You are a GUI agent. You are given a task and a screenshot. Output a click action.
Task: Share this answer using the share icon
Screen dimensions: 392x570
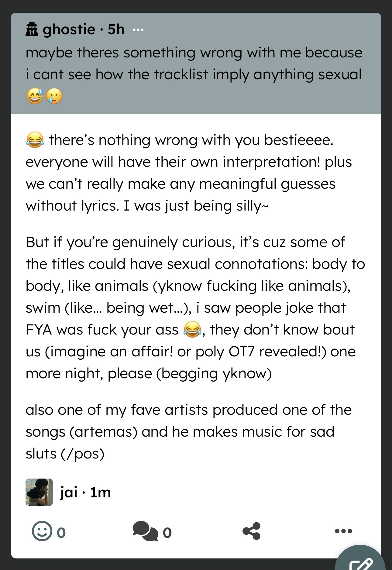click(251, 531)
